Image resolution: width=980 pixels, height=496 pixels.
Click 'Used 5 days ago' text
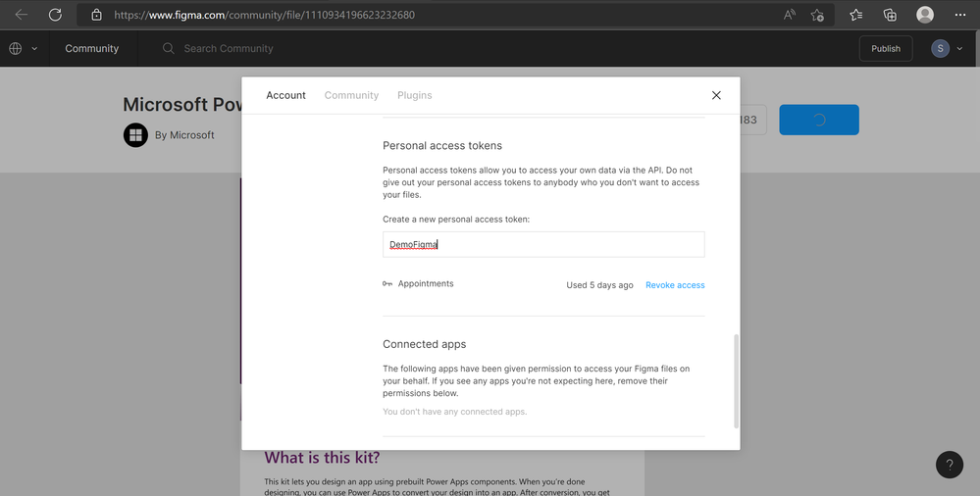599,285
